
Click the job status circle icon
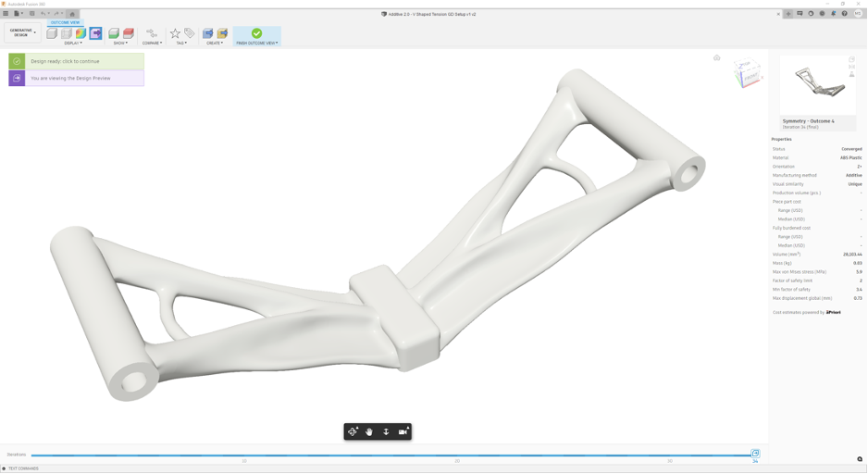811,13
